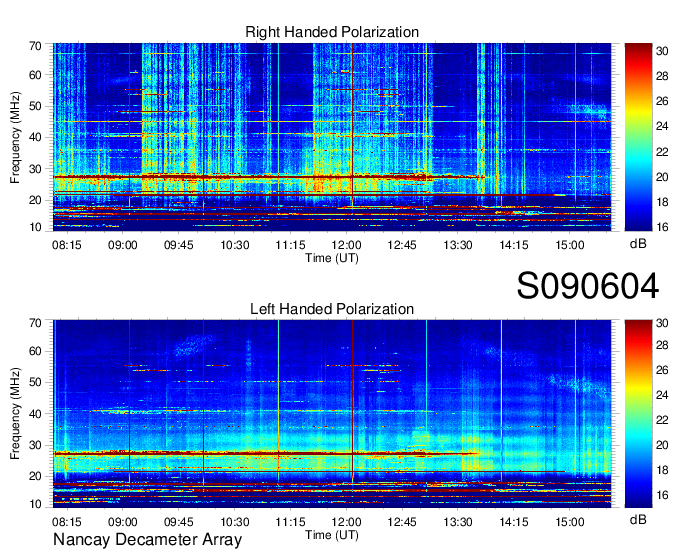Click the 13:30 time tick of upper plot
Screen dimensions: 680x552
coord(458,245)
